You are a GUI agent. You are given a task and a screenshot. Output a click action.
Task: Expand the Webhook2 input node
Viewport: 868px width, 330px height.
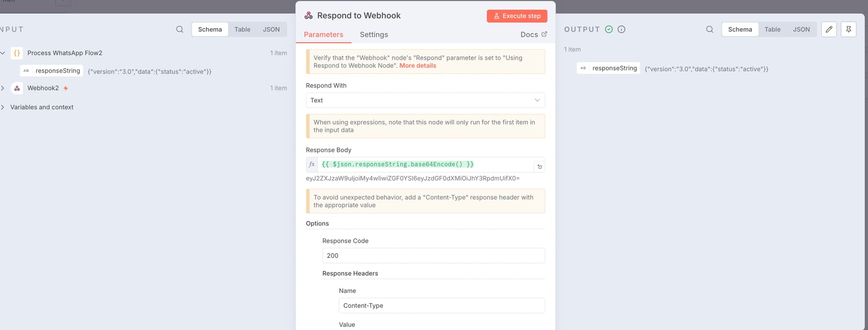(3, 88)
